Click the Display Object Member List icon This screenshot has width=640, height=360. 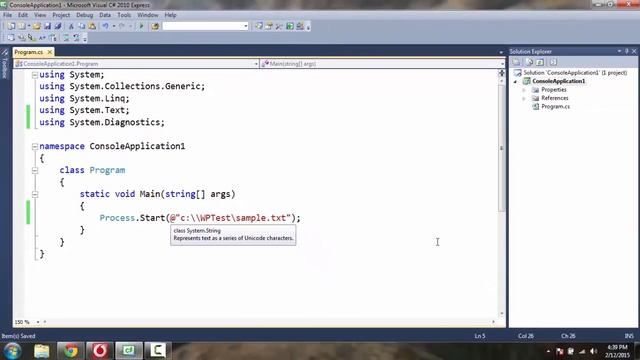(11, 38)
